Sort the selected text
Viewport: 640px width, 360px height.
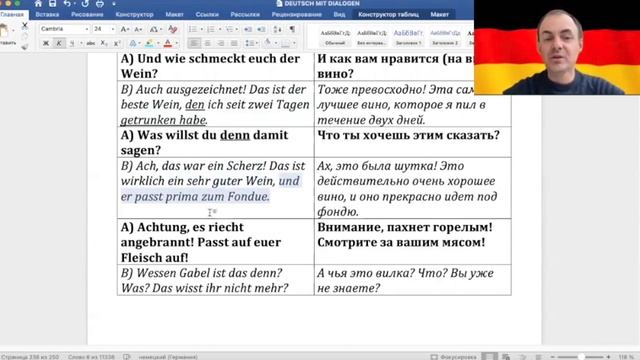pos(277,29)
